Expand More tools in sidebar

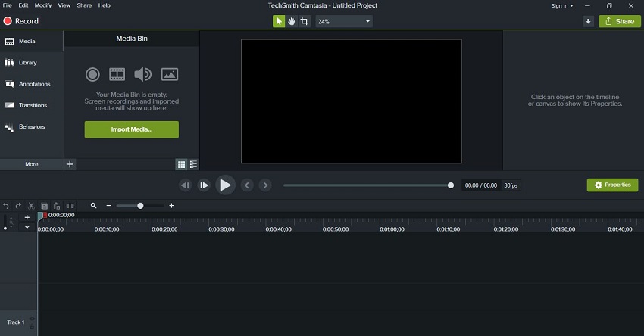32,164
